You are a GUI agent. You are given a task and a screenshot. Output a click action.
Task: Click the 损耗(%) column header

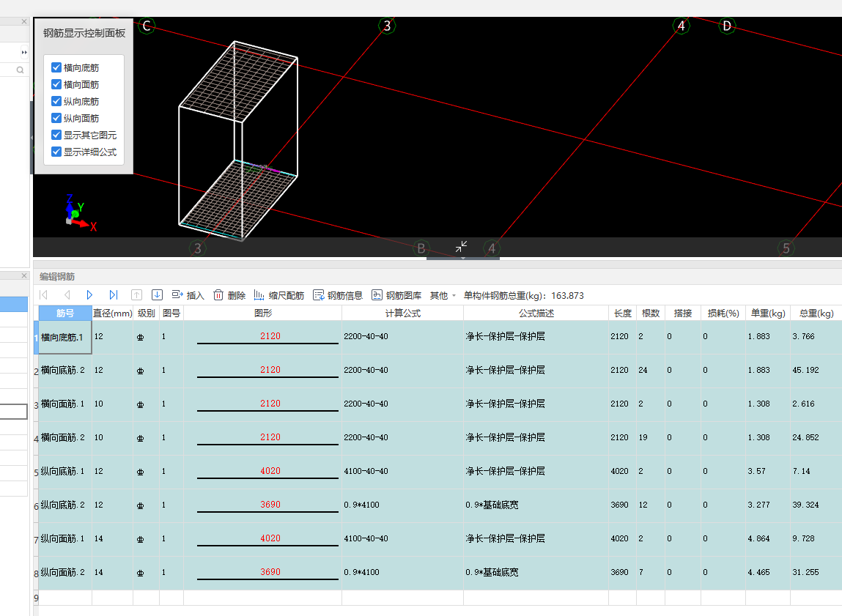pos(723,313)
